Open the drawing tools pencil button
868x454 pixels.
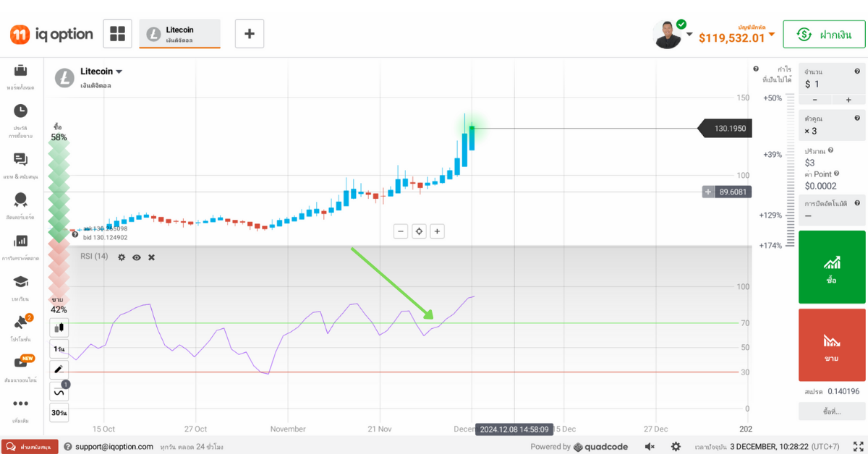coord(59,369)
